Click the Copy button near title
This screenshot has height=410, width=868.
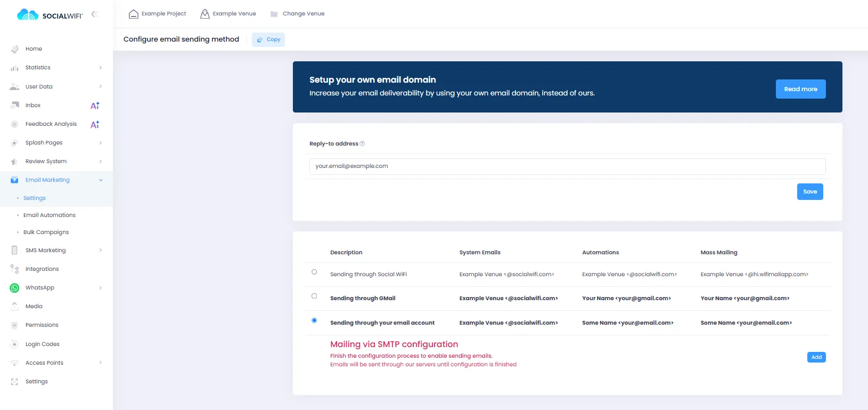(x=268, y=39)
